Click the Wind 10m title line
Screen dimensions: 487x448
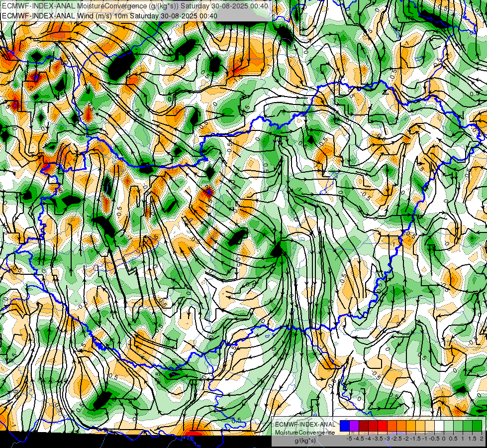(109, 15)
